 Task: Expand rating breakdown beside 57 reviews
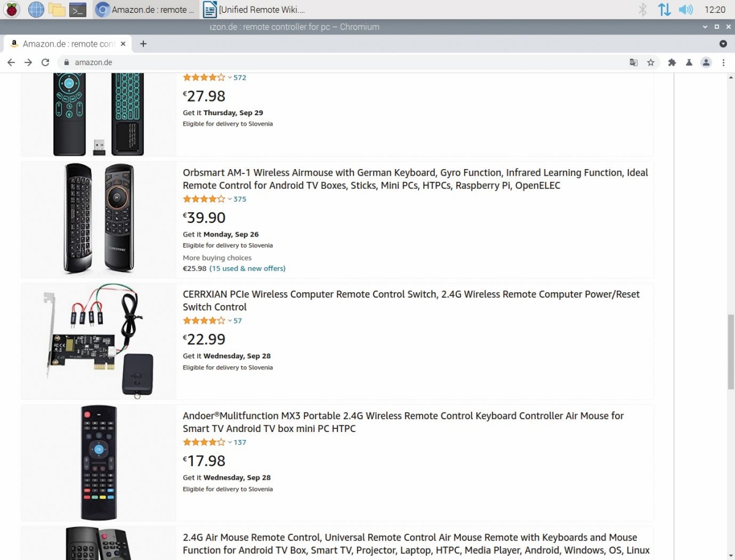[230, 321]
